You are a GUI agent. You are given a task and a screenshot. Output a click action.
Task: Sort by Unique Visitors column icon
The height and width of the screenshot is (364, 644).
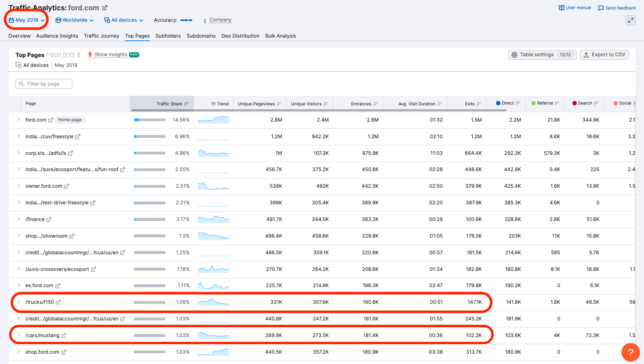pyautogui.click(x=326, y=104)
